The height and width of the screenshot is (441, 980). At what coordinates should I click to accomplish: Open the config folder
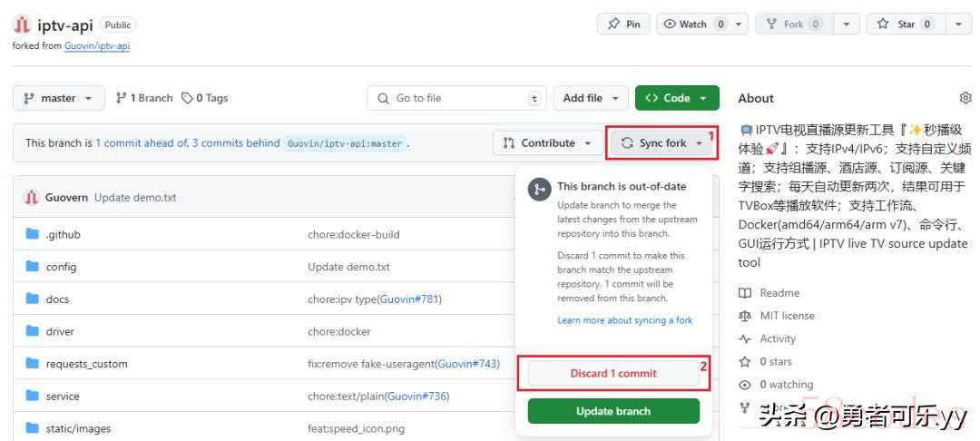click(61, 267)
